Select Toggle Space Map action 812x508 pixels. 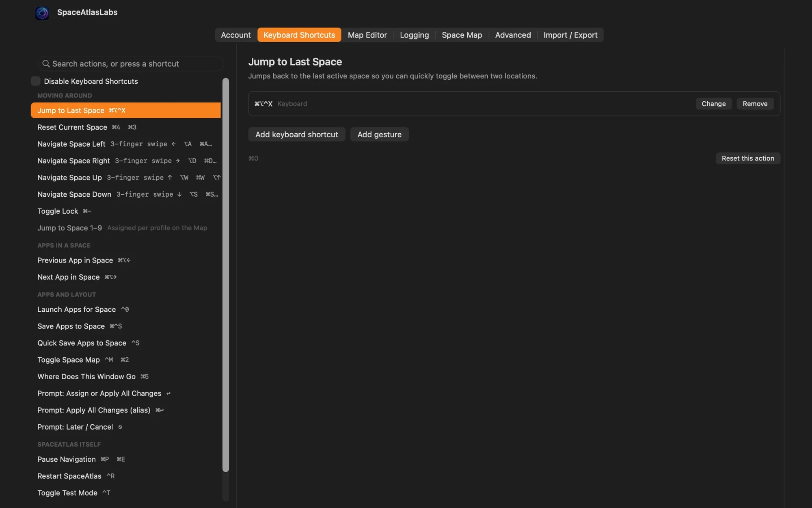tap(126, 360)
